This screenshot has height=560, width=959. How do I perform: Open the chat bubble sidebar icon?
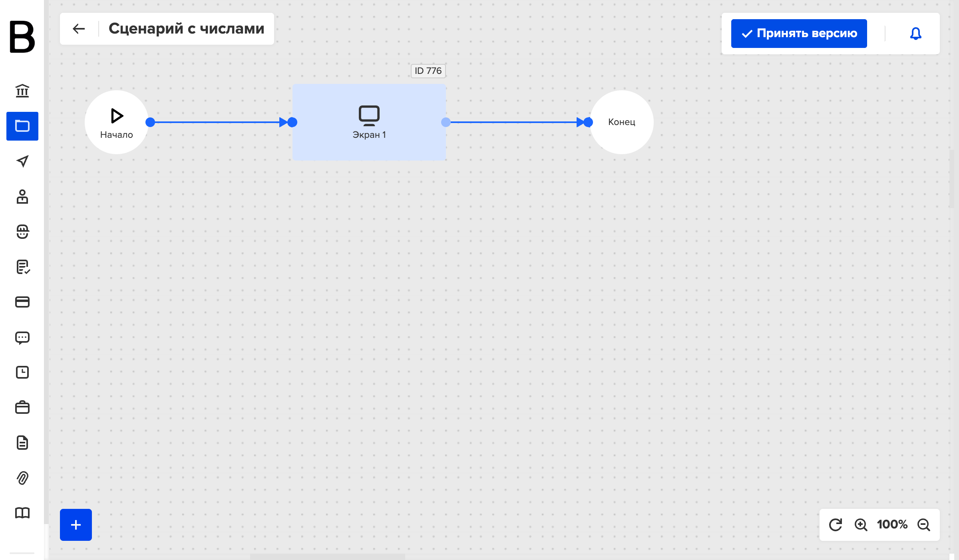[22, 338]
